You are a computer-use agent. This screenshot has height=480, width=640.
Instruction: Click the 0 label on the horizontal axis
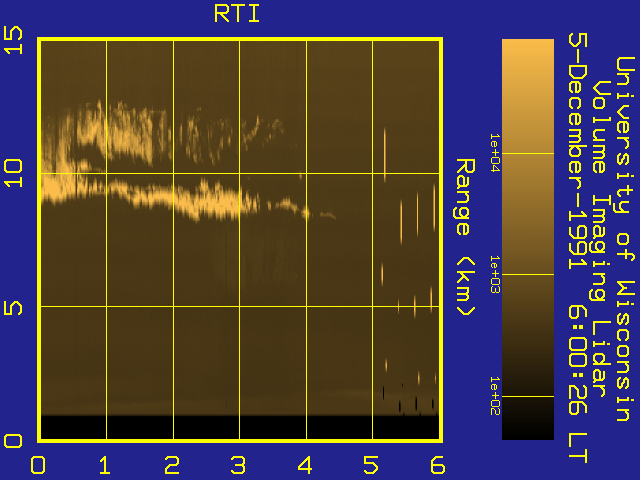tap(38, 465)
